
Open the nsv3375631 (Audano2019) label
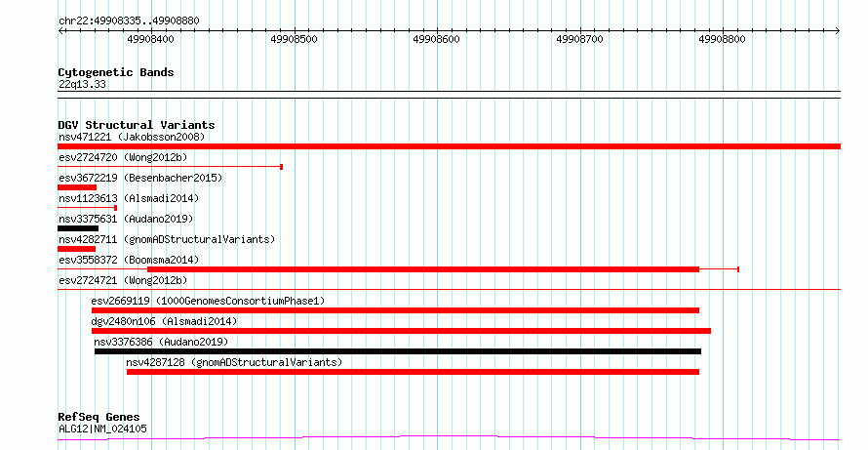tap(126, 219)
